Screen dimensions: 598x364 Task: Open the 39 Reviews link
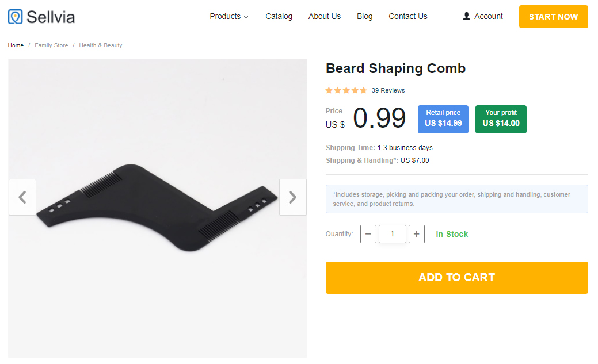tap(388, 90)
